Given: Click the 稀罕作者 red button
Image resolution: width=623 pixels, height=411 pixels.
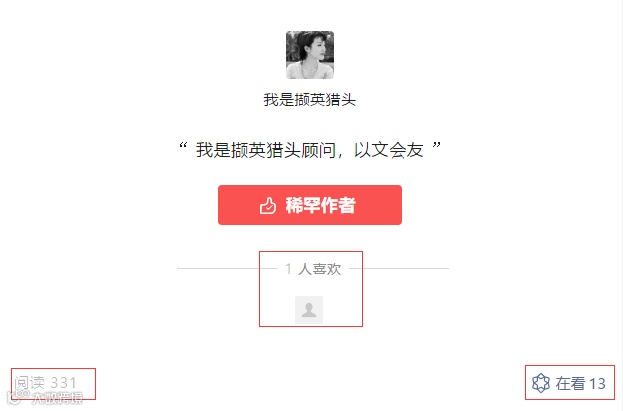Looking at the screenshot, I should (310, 205).
